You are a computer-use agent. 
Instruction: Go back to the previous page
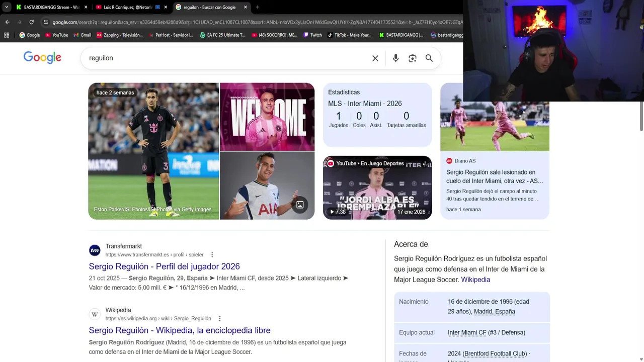tap(7, 22)
